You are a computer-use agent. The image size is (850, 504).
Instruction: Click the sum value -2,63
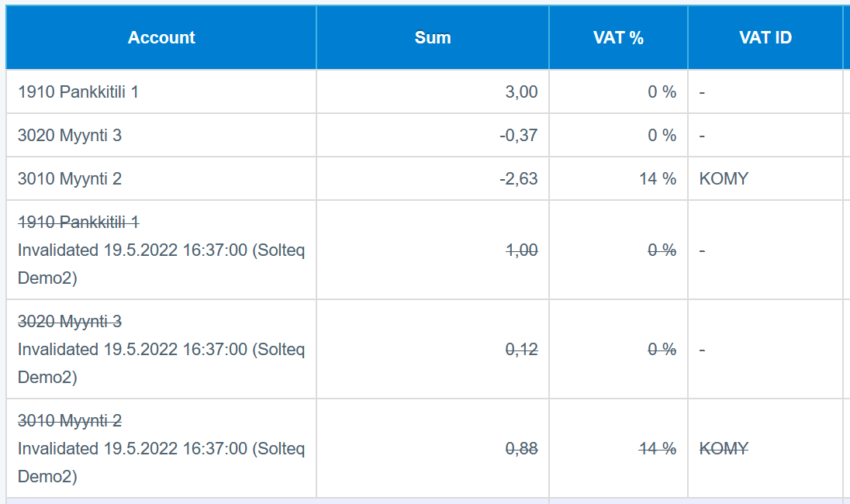click(518, 179)
